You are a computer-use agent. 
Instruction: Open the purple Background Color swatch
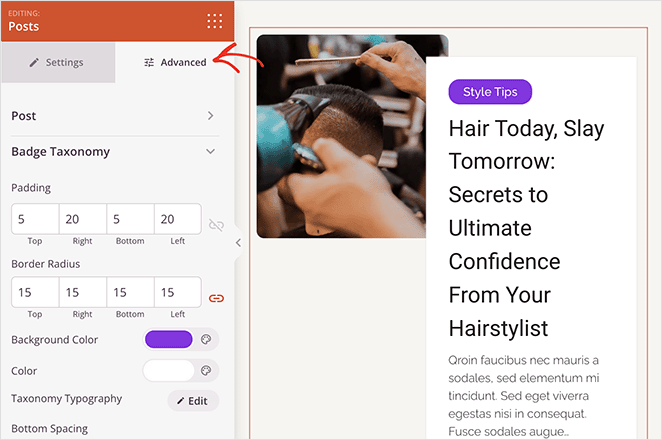[169, 340]
